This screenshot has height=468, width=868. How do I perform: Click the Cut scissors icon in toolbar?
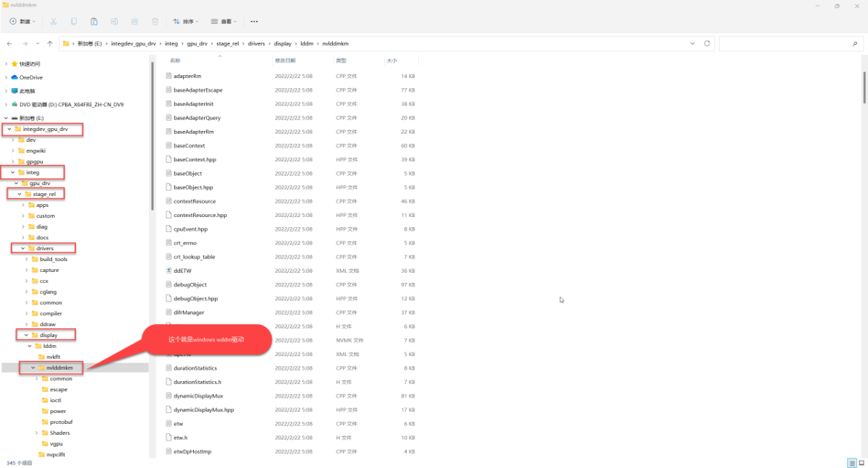[54, 22]
